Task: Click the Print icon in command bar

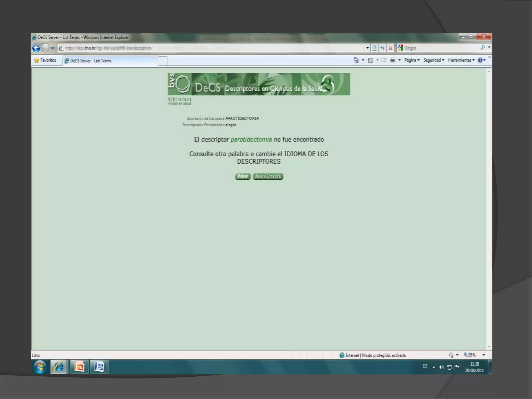Action: [x=393, y=60]
